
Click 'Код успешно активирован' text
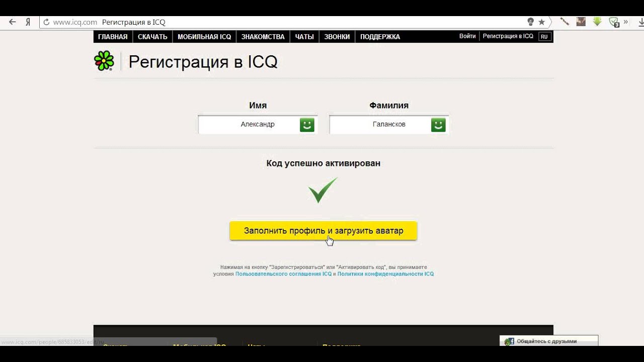(x=324, y=163)
